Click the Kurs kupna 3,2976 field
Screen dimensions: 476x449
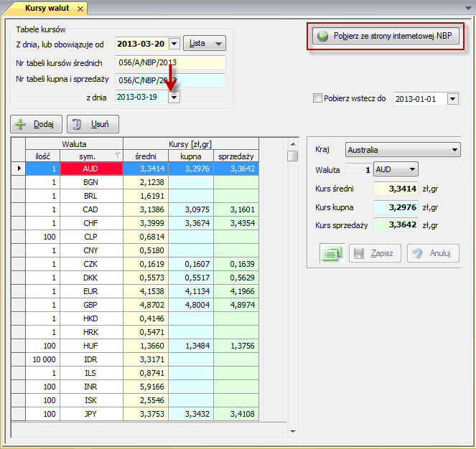[x=396, y=207]
